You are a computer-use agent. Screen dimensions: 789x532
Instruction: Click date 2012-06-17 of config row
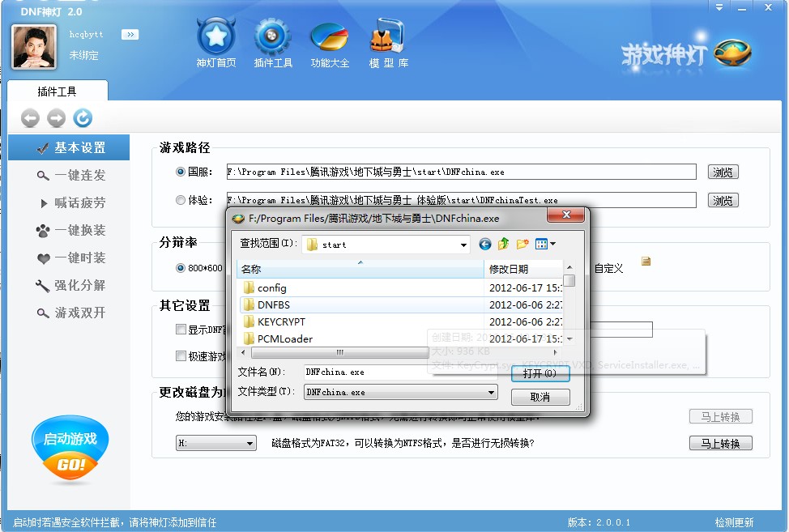[525, 287]
